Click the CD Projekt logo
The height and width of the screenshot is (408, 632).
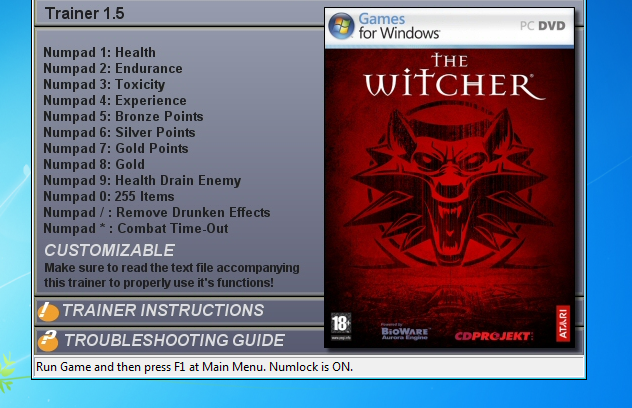coord(494,336)
